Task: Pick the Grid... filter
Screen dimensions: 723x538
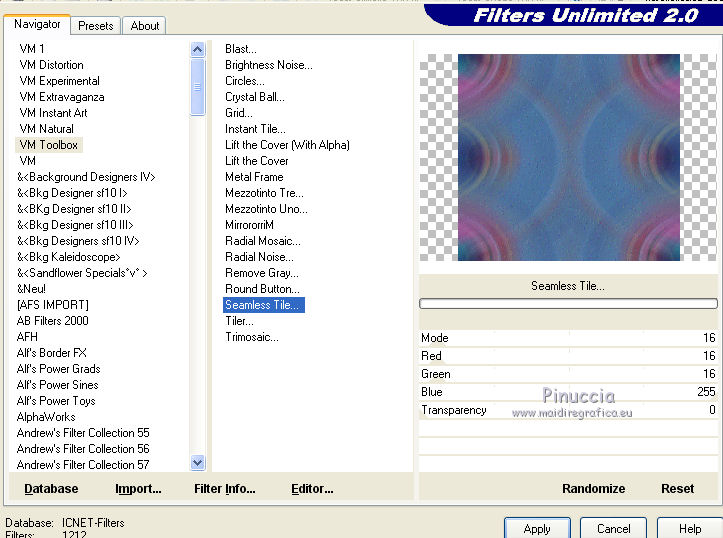Action: pos(239,112)
